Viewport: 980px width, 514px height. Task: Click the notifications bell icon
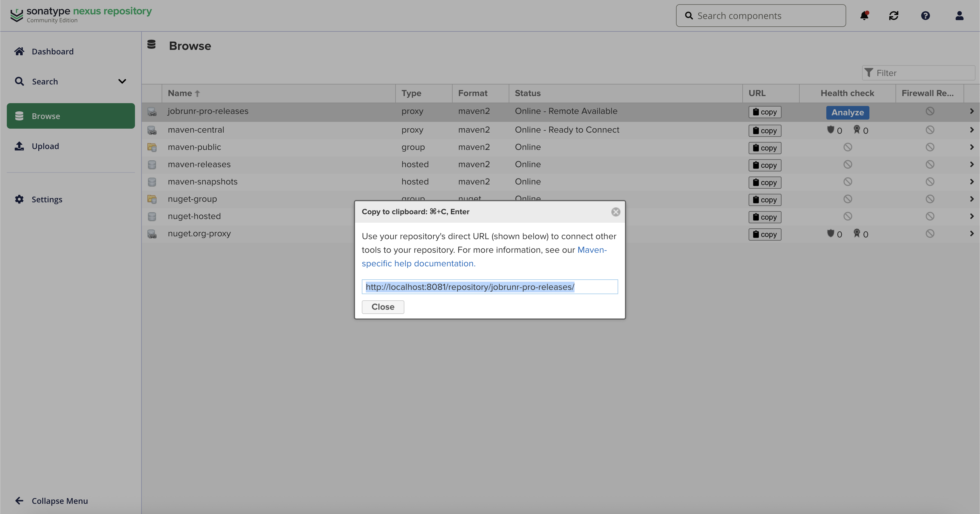pos(864,16)
